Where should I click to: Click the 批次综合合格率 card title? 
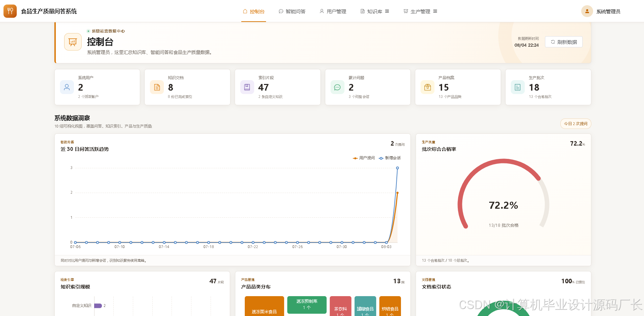point(439,149)
